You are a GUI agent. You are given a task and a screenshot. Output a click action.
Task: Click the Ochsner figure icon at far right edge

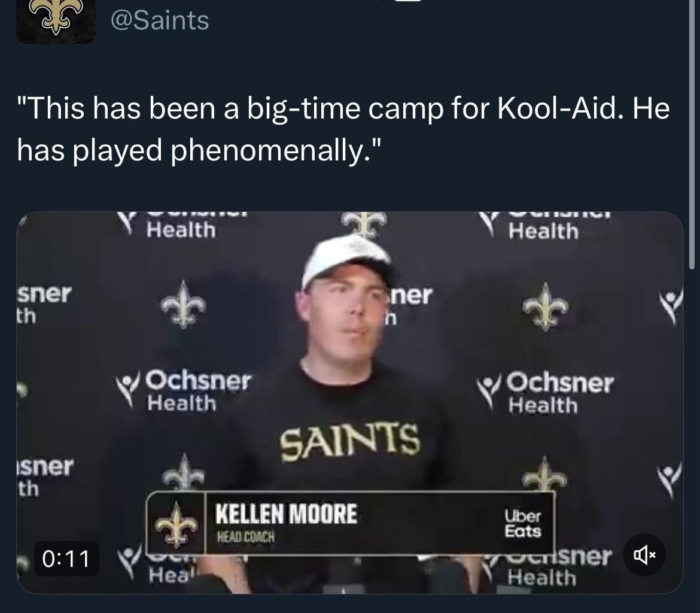pos(671,306)
